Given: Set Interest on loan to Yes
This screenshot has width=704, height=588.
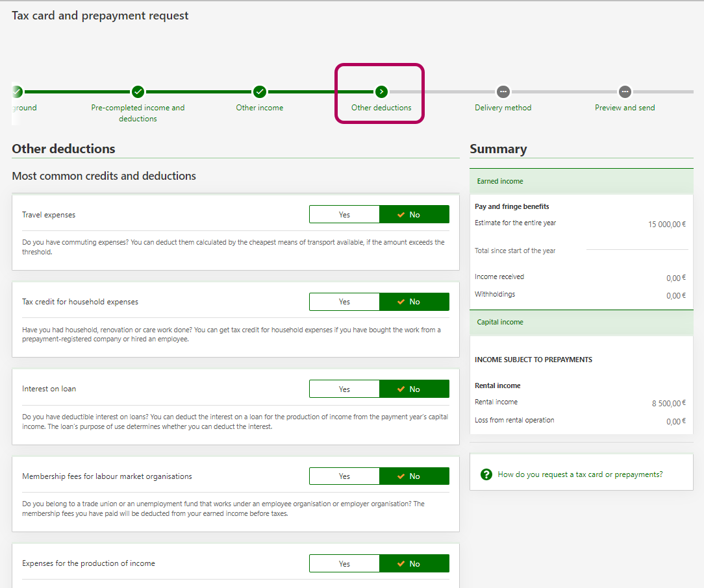Looking at the screenshot, I should [344, 389].
